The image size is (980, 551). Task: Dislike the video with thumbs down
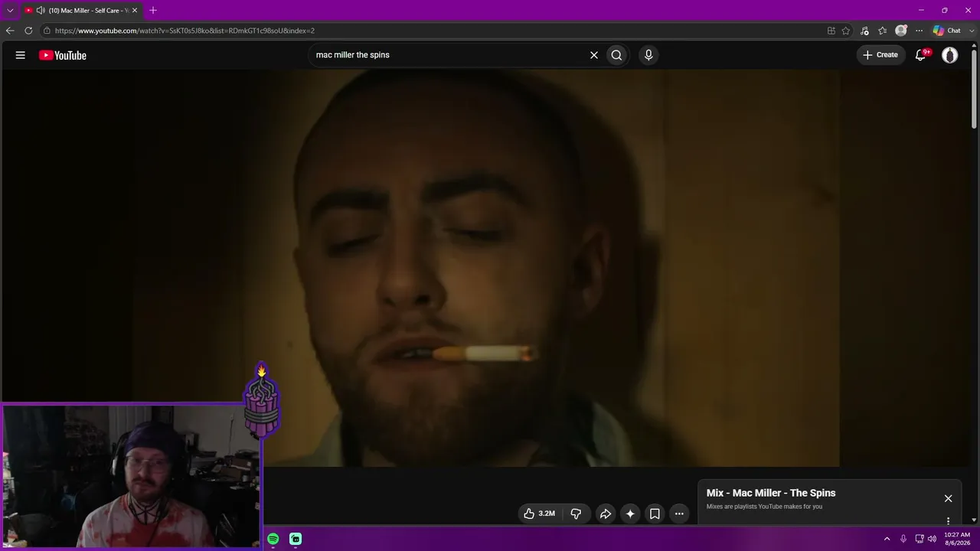(576, 514)
